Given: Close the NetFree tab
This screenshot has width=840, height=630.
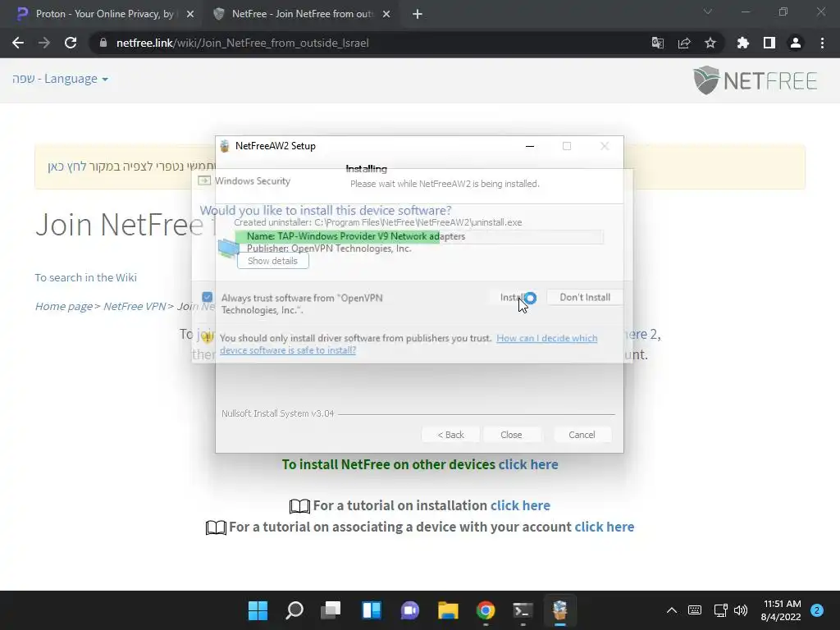Looking at the screenshot, I should click(386, 14).
